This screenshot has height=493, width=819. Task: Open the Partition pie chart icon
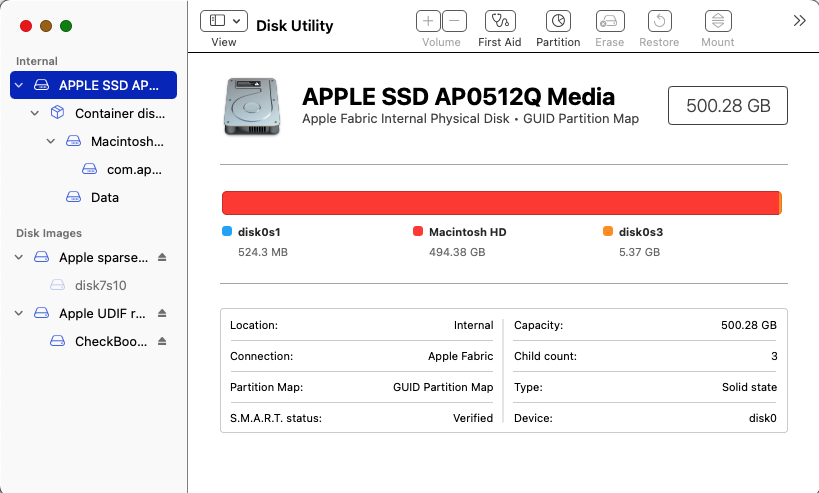558,21
